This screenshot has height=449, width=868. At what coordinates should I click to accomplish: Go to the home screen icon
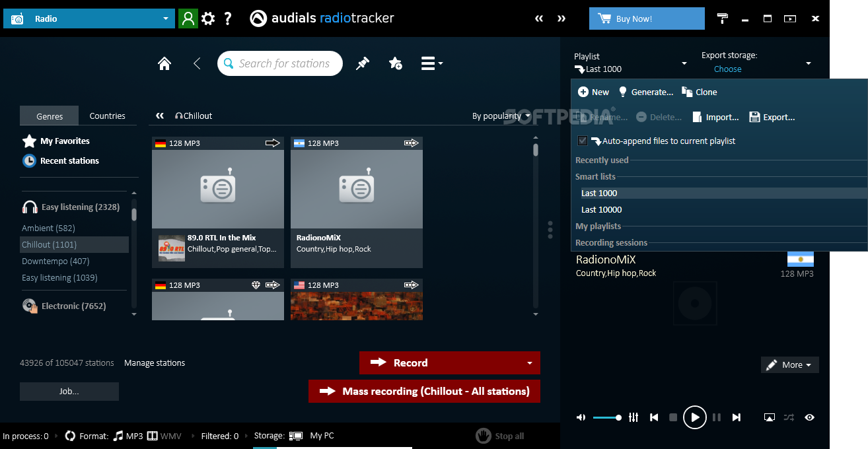pos(164,63)
